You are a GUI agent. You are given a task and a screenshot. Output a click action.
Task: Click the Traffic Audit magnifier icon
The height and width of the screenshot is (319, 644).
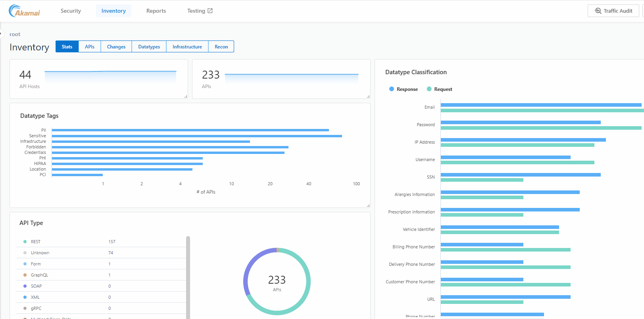pyautogui.click(x=598, y=11)
